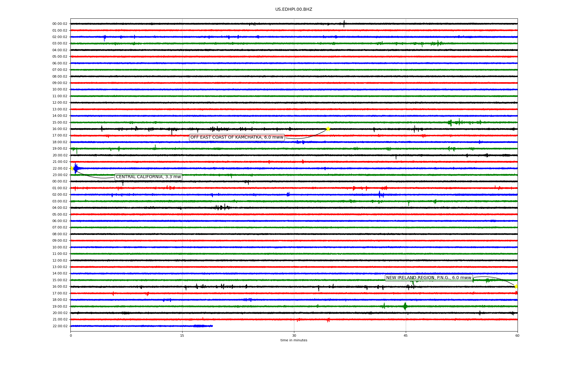The image size is (588, 368).
Task: Click the Central California yellow star marker
Action: pos(72,168)
